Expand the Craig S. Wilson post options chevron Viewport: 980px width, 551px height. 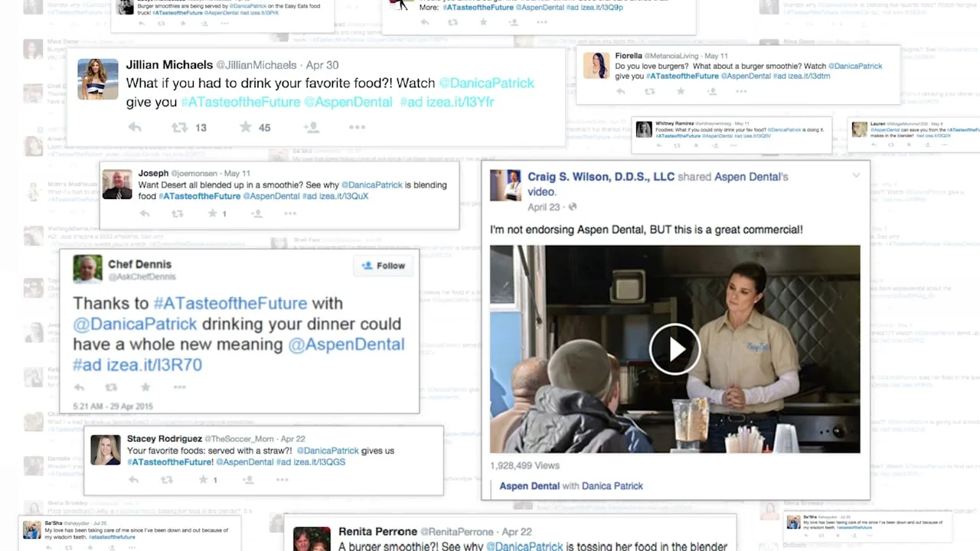856,175
